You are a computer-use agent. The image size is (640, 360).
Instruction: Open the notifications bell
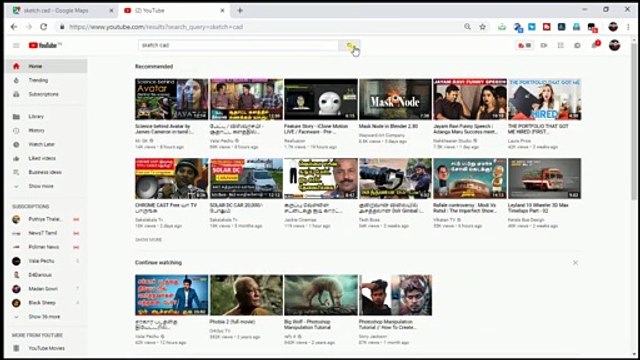click(596, 44)
